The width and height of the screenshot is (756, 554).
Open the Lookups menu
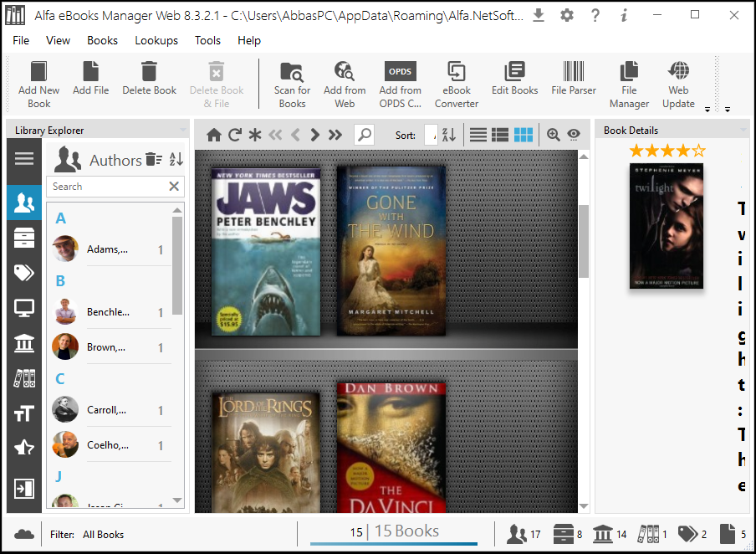coord(156,40)
